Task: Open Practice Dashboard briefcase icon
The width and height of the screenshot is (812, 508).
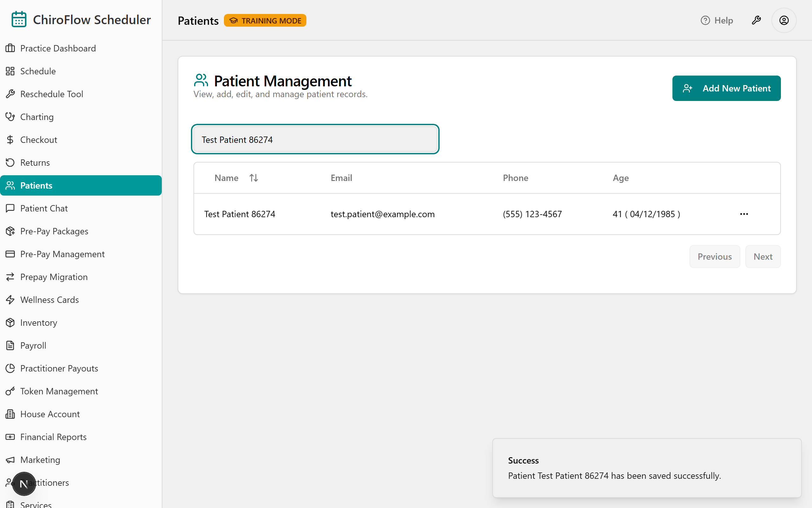Action: pos(10,48)
